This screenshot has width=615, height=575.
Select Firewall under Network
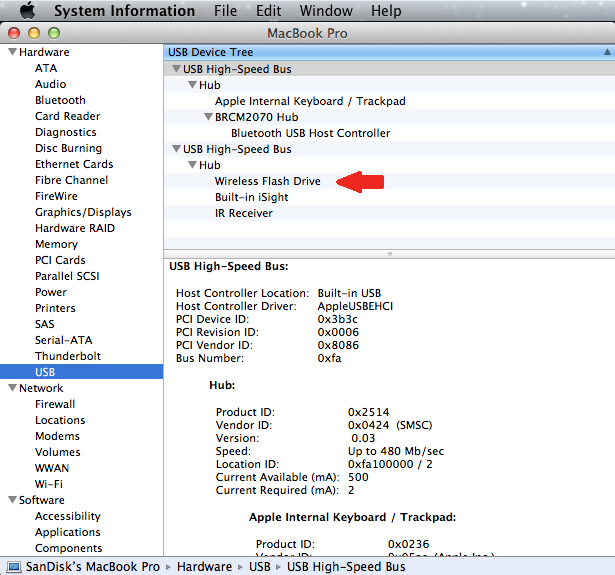[x=55, y=404]
